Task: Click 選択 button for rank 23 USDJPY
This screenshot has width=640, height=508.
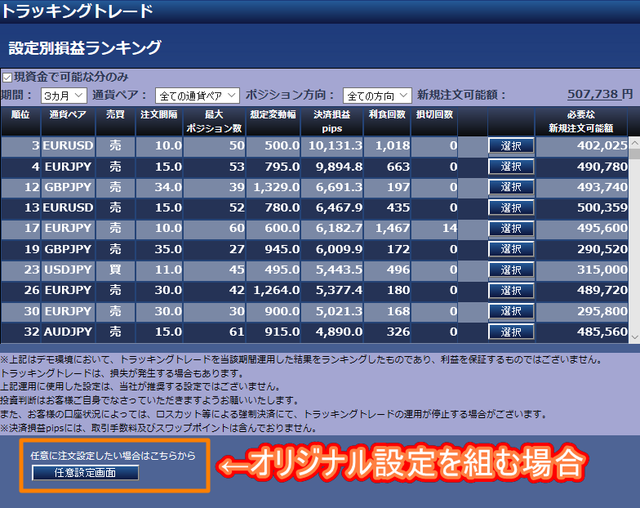Action: [511, 270]
